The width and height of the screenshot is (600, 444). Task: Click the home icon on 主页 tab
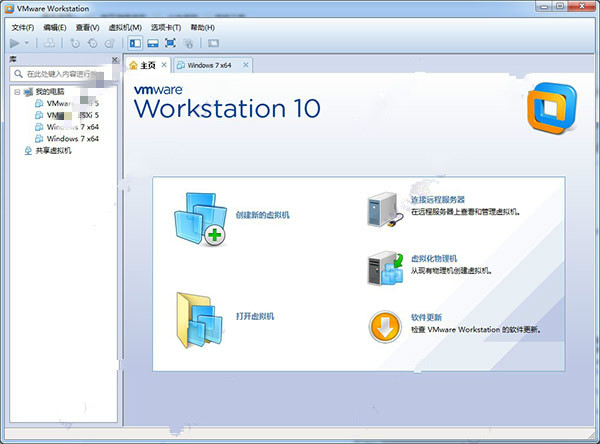(133, 65)
